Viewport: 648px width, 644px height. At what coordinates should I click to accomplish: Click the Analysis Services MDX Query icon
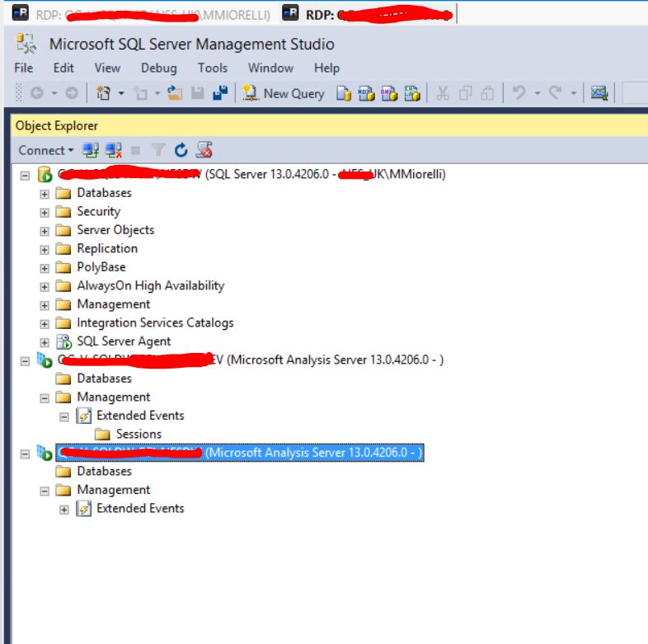point(366,93)
